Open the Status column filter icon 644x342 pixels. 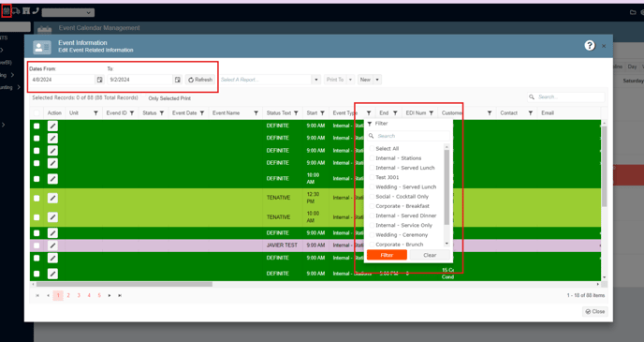162,113
